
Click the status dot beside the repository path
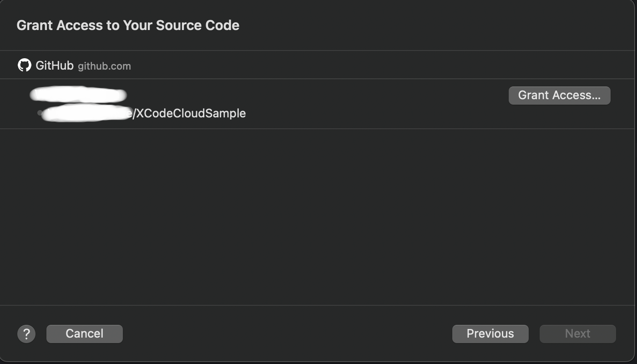click(x=40, y=112)
